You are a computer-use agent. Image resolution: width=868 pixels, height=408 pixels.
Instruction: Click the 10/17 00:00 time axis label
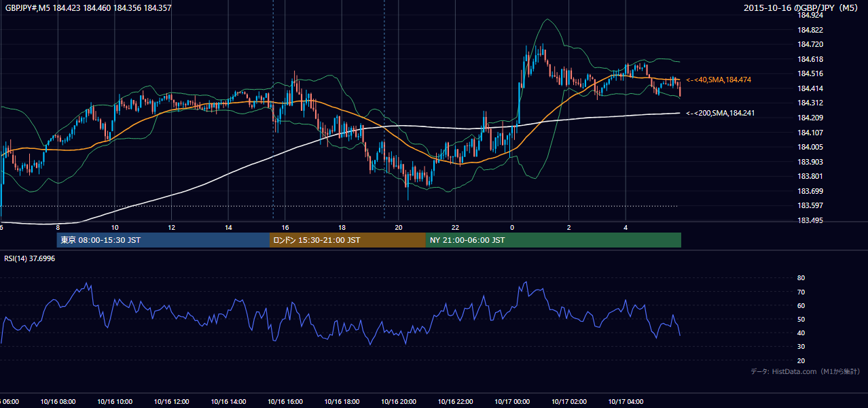512,402
